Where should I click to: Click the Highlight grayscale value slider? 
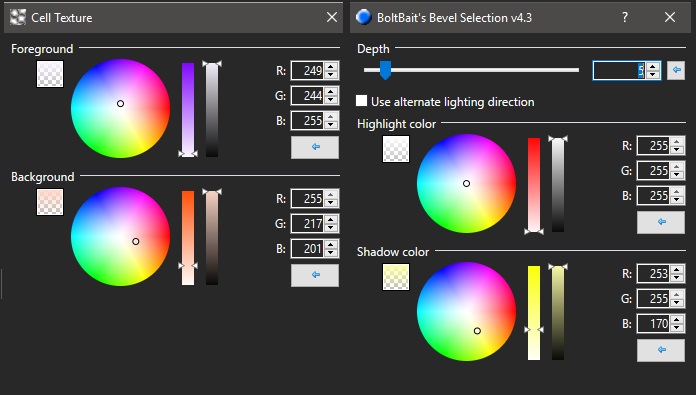[558, 185]
